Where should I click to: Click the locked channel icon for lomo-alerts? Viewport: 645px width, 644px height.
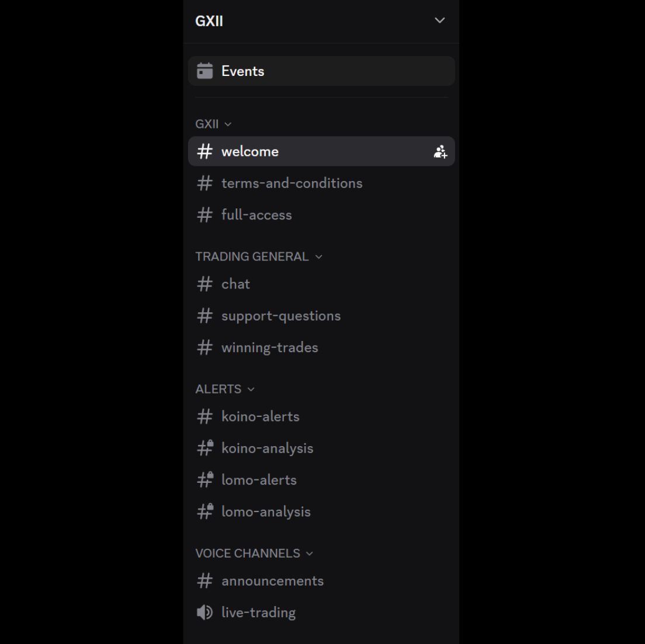205,479
